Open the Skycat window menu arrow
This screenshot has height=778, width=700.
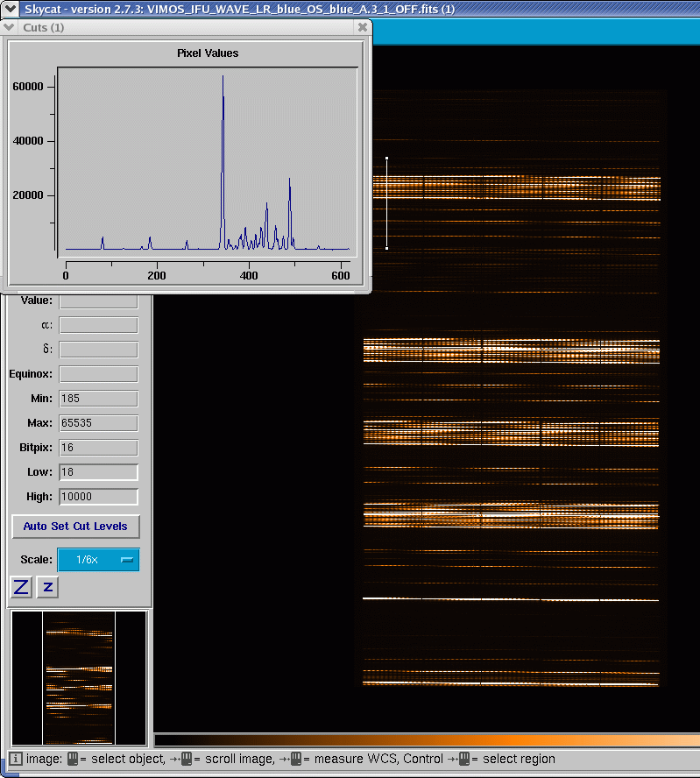point(11,9)
